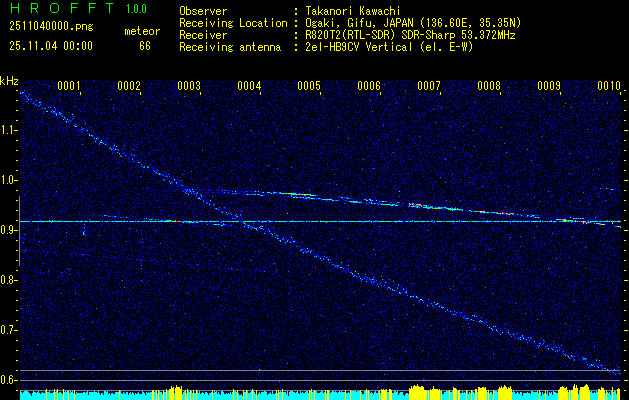This screenshot has height=400, width=629.
Task: Click the 0.7 kHz frequency label
Action: pos(7,330)
